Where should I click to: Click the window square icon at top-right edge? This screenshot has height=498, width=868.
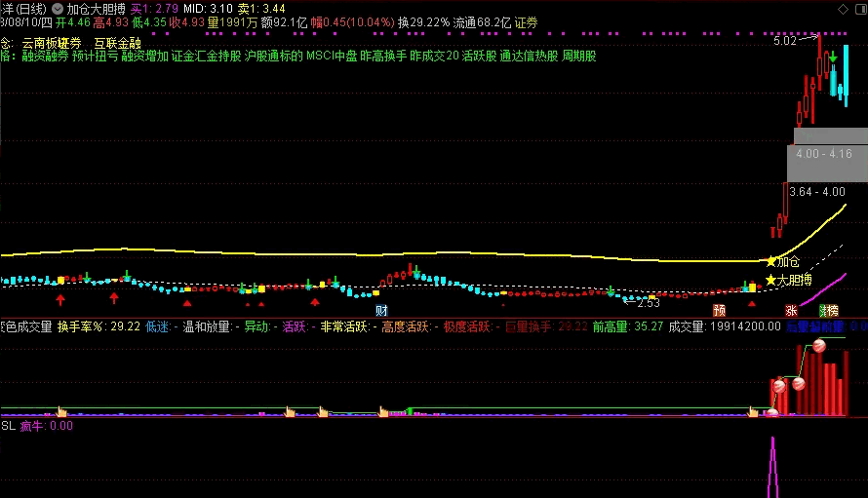(863, 9)
